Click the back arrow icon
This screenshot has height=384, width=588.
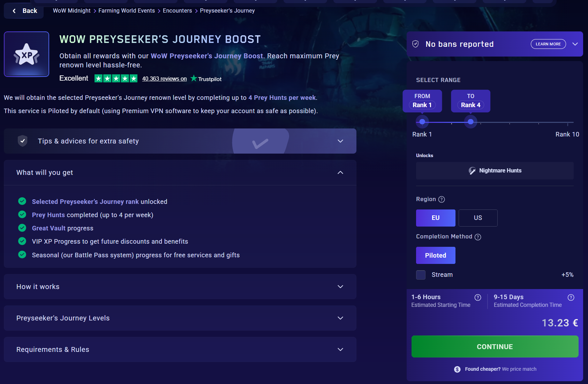[x=14, y=11]
